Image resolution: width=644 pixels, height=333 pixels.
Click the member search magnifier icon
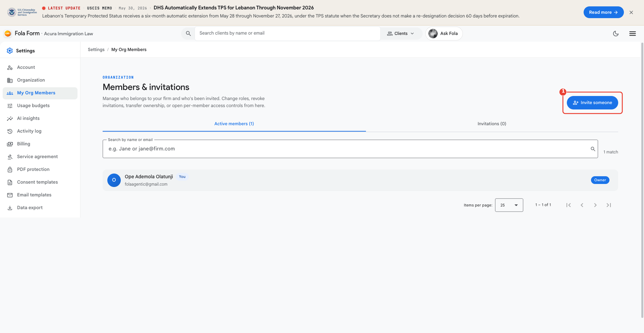[593, 149]
